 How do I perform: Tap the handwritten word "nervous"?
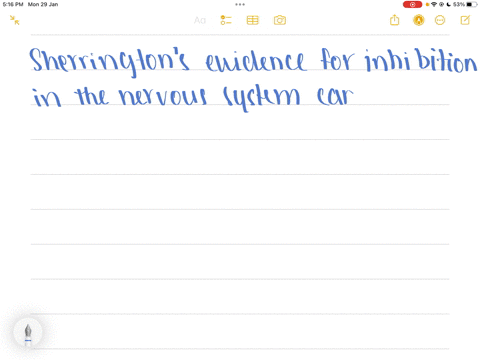click(x=163, y=97)
